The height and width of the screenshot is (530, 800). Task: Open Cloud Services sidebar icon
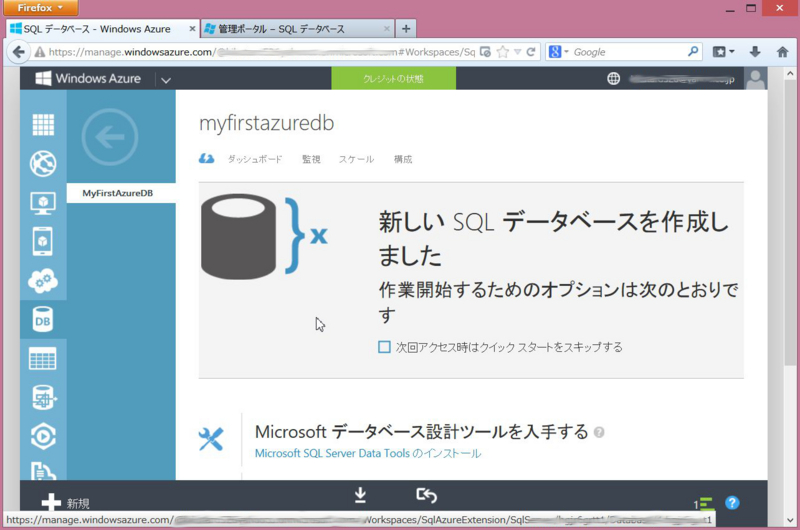tap(43, 280)
